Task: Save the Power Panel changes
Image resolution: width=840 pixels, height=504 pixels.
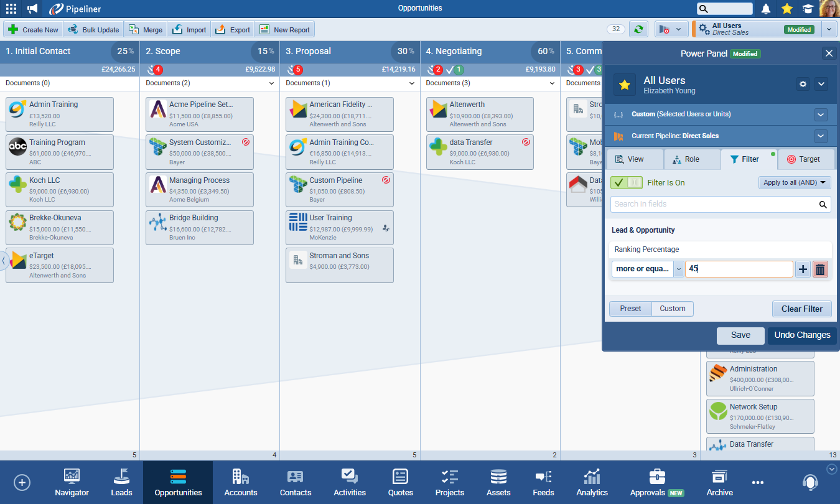Action: tap(740, 335)
